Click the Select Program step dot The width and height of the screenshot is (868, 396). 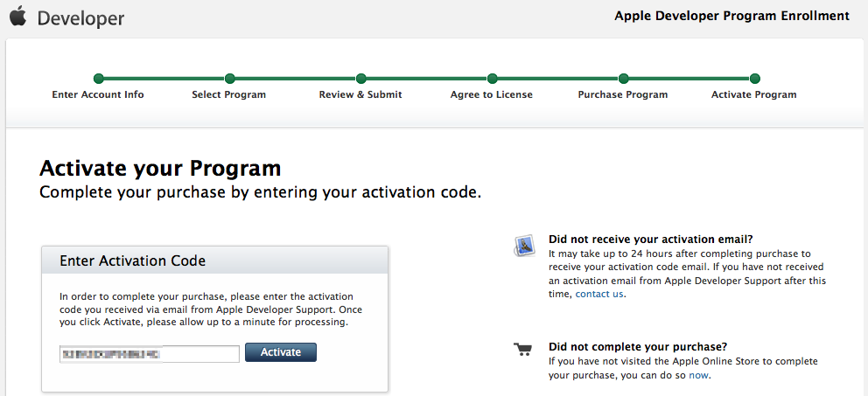(229, 79)
